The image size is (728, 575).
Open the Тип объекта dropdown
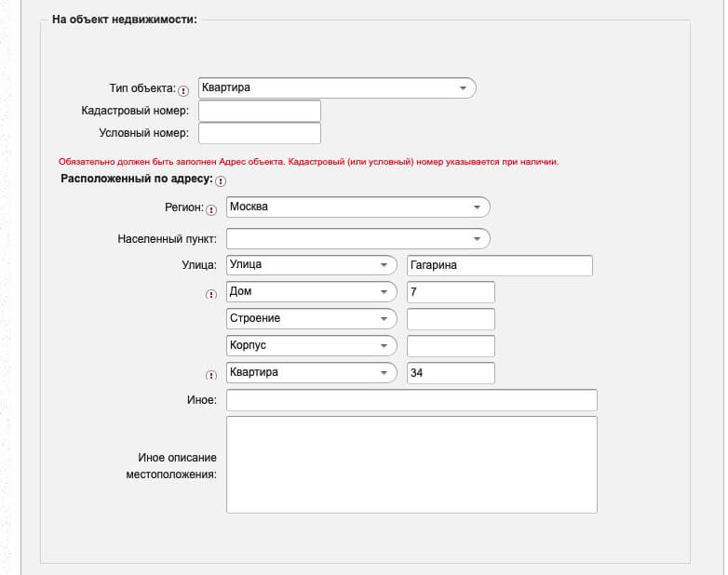tap(337, 88)
